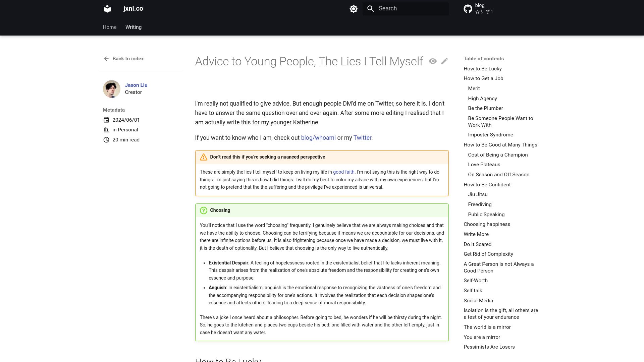Jump to How to Be Confident
This screenshot has width=644, height=362.
487,185
